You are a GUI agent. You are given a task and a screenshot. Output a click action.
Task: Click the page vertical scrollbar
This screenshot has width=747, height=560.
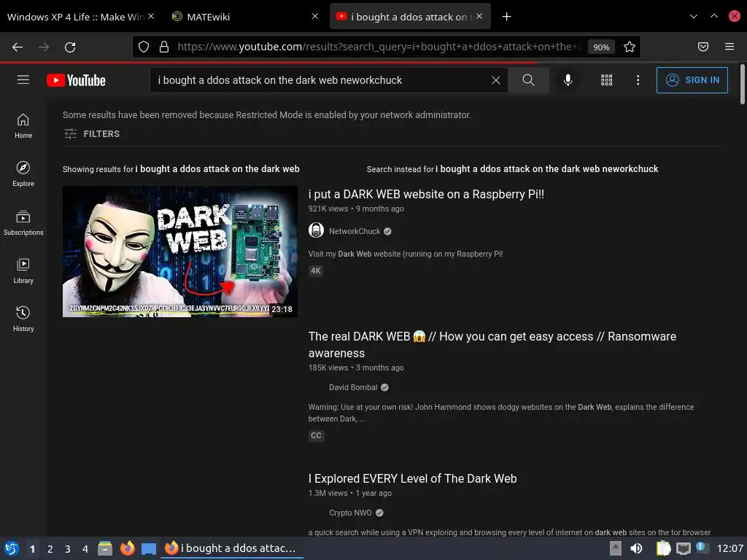(x=742, y=85)
